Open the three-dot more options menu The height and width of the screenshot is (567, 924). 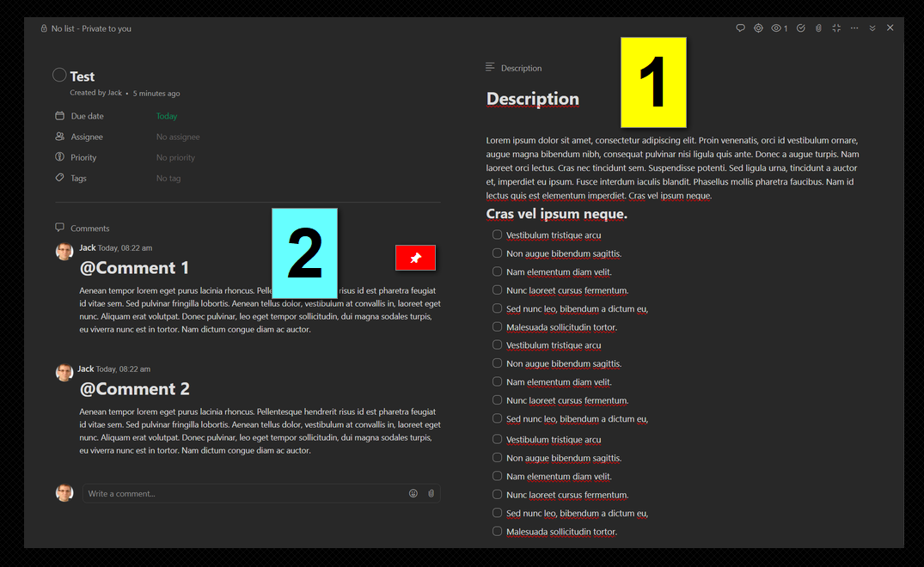point(854,27)
